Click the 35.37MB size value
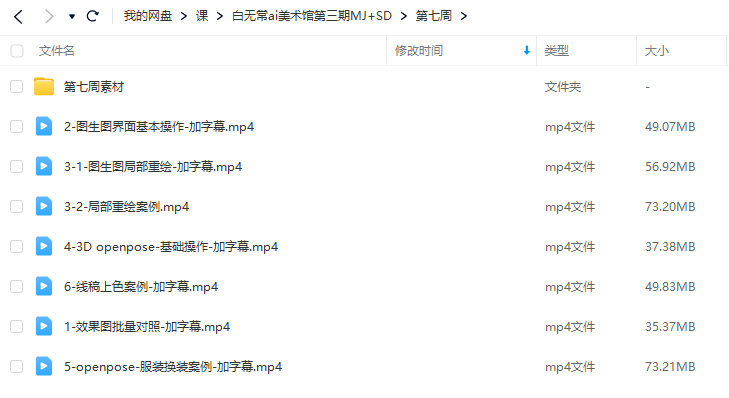The image size is (729, 398). 670,327
